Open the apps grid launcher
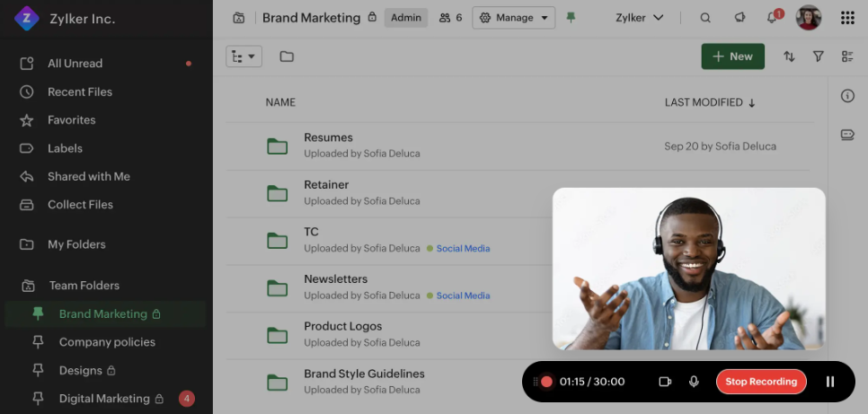Viewport: 868px width, 414px height. (846, 18)
